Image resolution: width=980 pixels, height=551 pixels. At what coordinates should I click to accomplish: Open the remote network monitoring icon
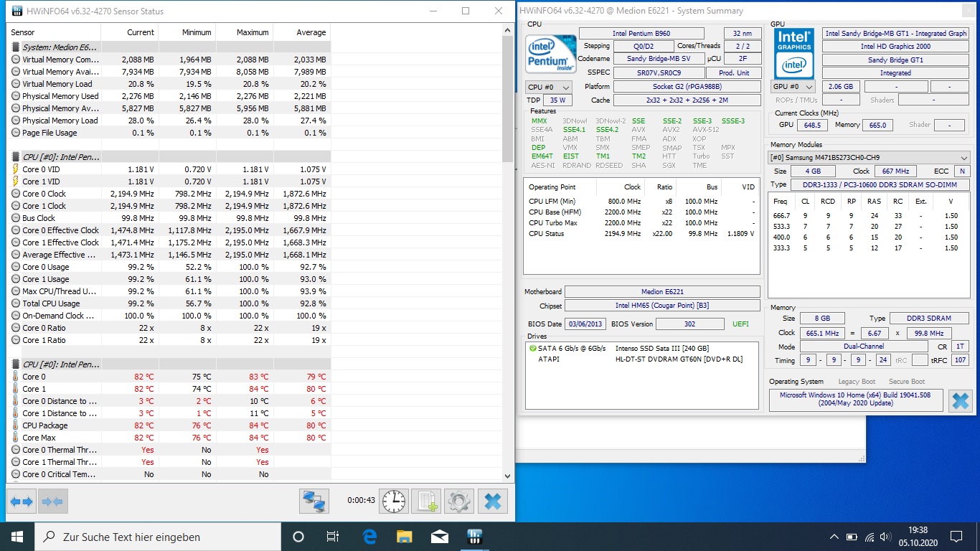click(314, 501)
